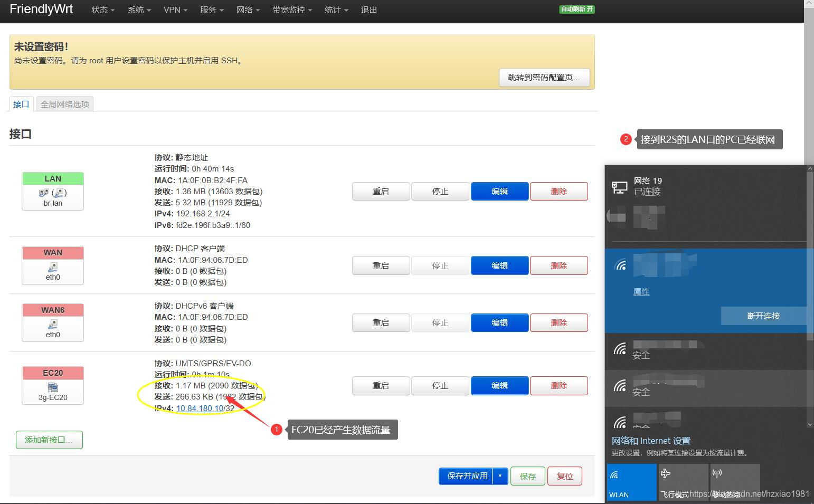The width and height of the screenshot is (814, 504).
Task: Click the WAN eth0 interface icon
Action: point(52,267)
